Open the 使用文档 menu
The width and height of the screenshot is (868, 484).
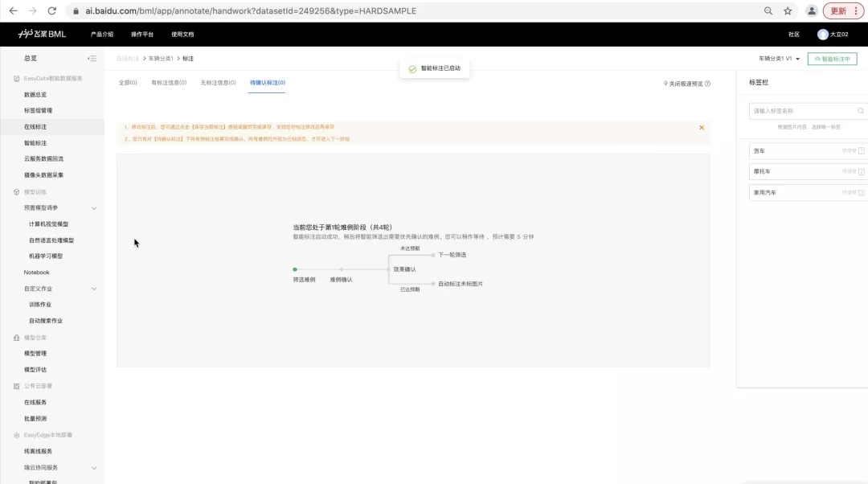click(182, 35)
